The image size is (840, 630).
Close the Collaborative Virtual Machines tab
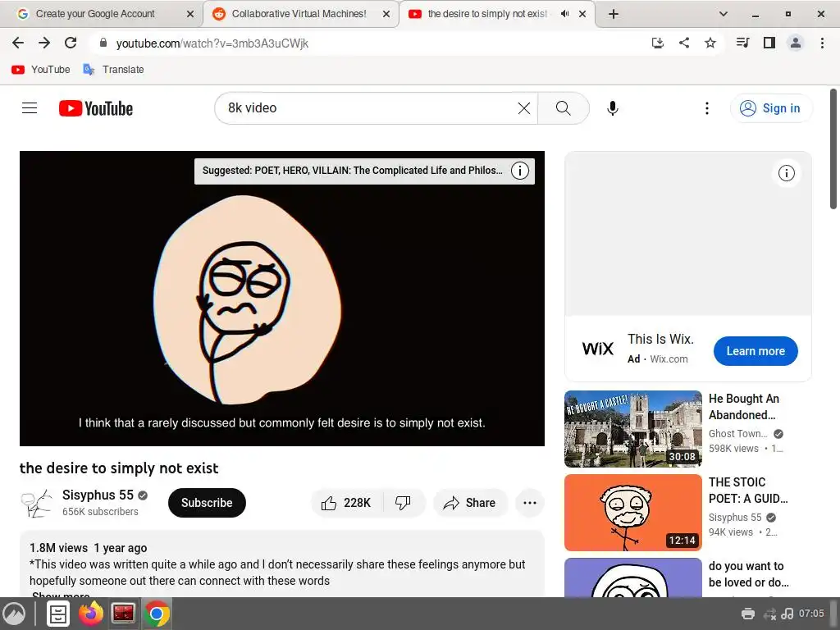click(386, 14)
